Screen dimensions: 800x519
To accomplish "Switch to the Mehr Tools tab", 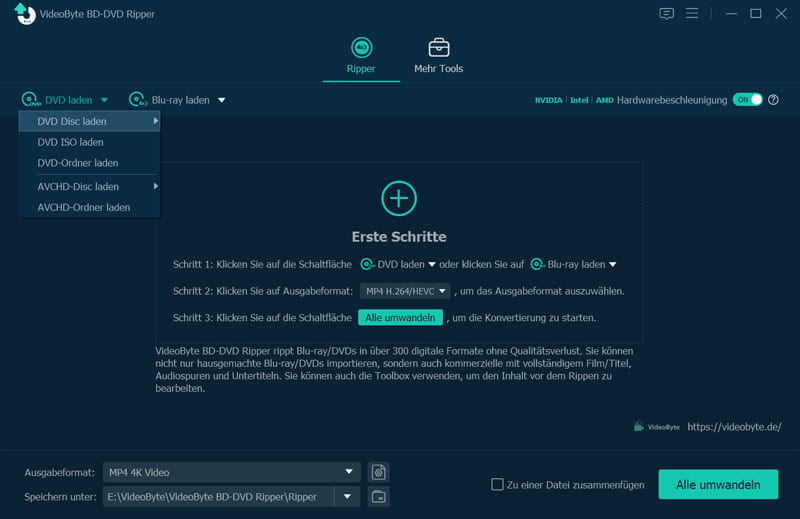I will [x=438, y=56].
